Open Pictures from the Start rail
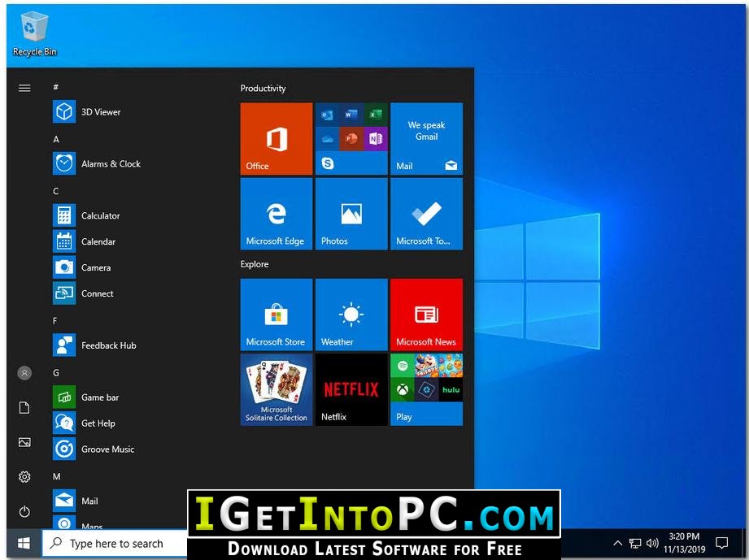This screenshot has height=560, width=749. point(24,442)
